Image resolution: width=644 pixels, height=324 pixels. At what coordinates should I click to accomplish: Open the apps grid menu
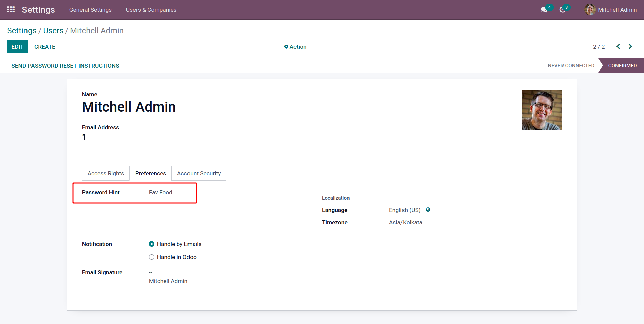[11, 10]
